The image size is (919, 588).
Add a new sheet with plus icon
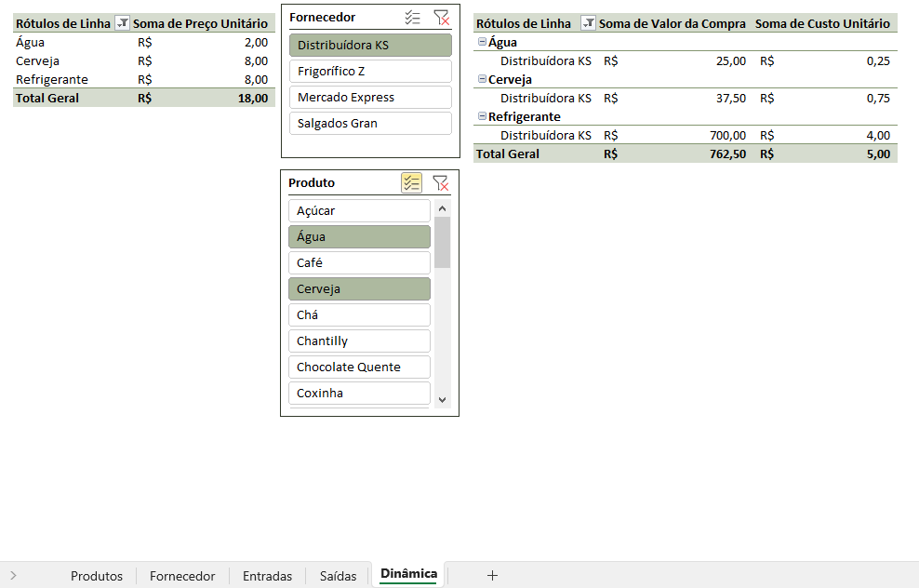click(492, 576)
